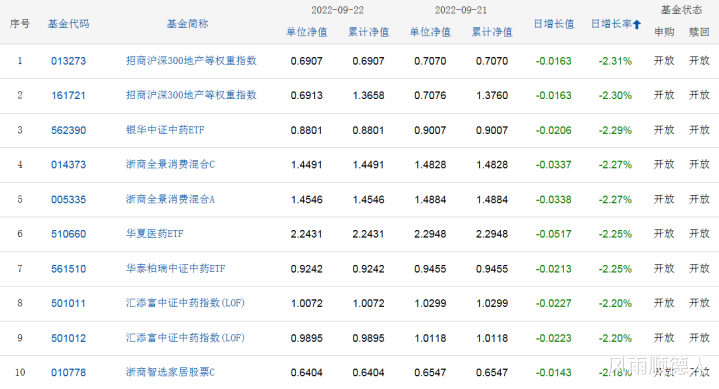Open 华泰柏瑞中证中药ETF fund page
Screen dimensions: 719x389
176,269
